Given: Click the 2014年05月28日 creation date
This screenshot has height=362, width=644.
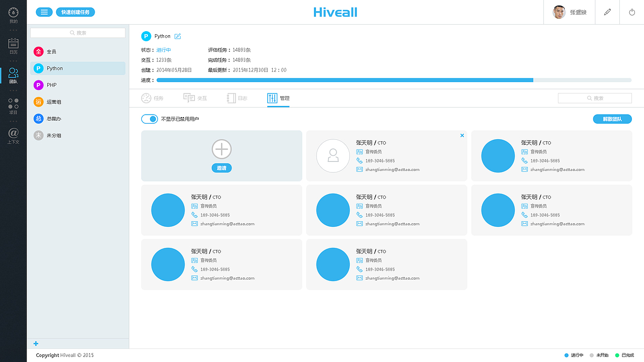Looking at the screenshot, I should pyautogui.click(x=174, y=70).
